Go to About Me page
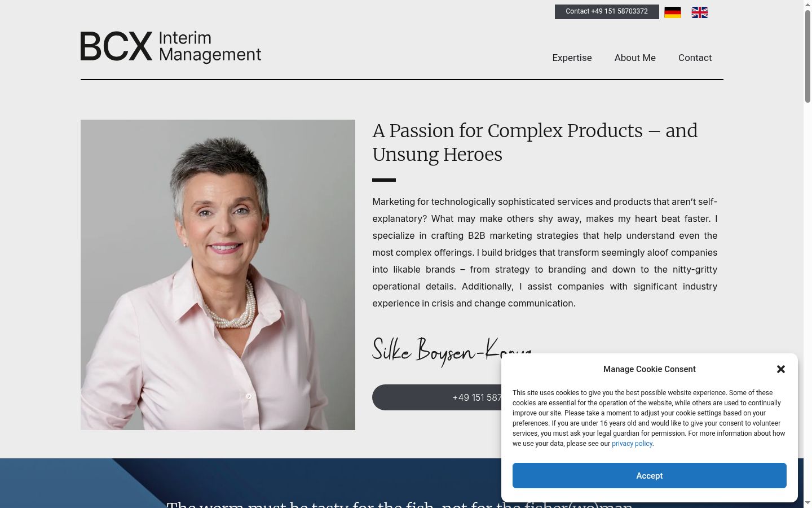The width and height of the screenshot is (812, 508). tap(635, 58)
